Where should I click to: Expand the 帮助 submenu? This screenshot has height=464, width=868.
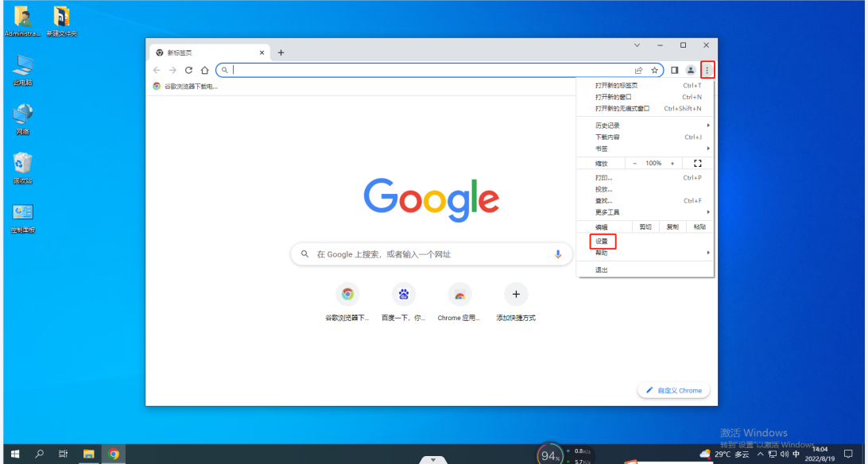645,253
